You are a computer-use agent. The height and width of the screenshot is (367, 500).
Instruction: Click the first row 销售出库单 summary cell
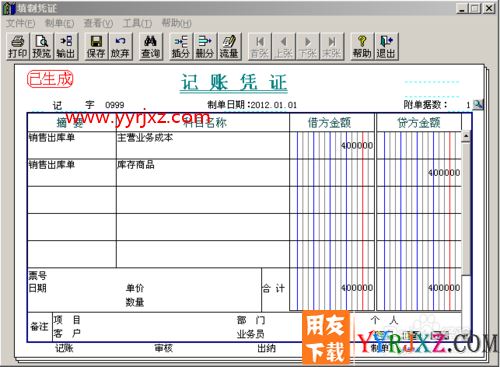coord(72,145)
